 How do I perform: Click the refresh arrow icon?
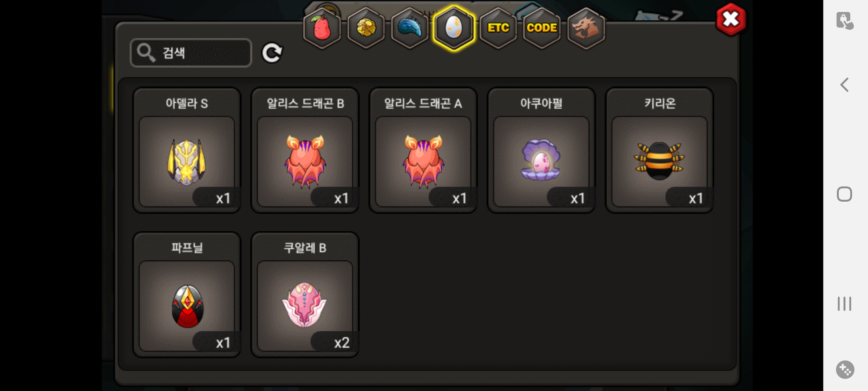272,53
